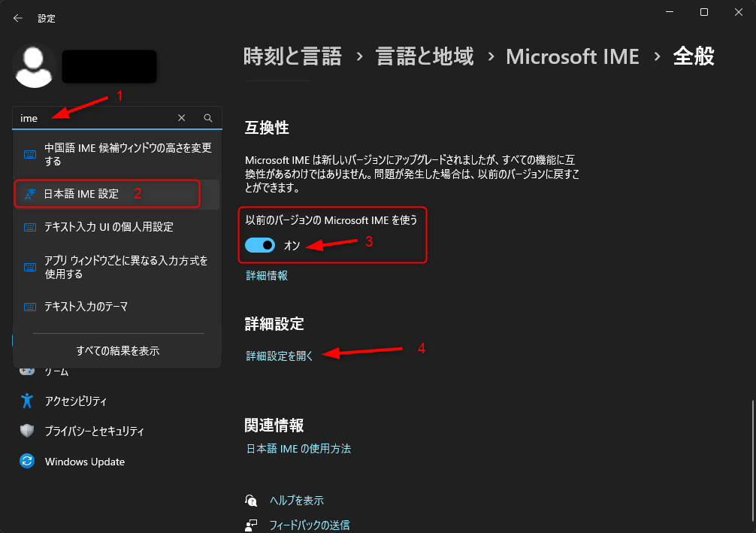Close the Settings window

pyautogui.click(x=739, y=12)
